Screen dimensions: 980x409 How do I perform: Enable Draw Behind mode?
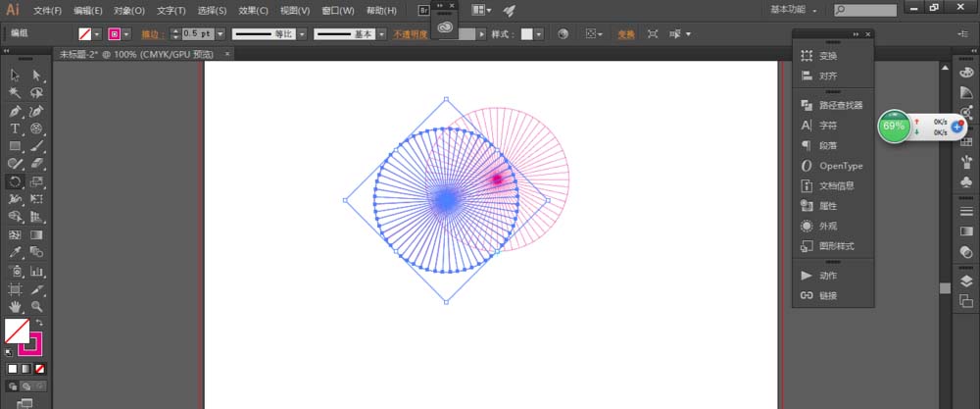tap(26, 386)
